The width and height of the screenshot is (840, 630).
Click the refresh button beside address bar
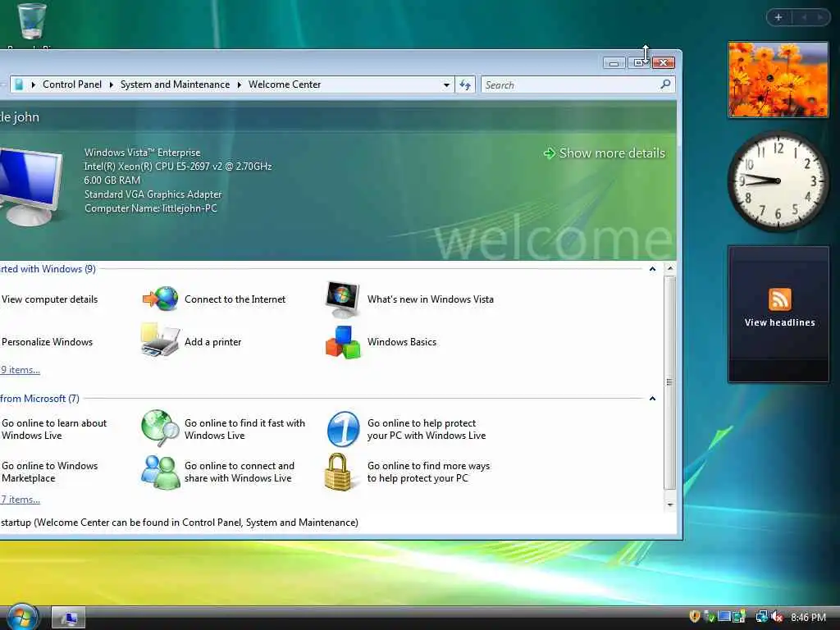tap(465, 84)
